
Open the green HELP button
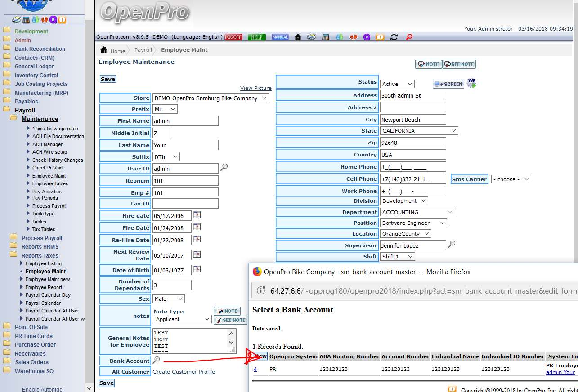[256, 37]
